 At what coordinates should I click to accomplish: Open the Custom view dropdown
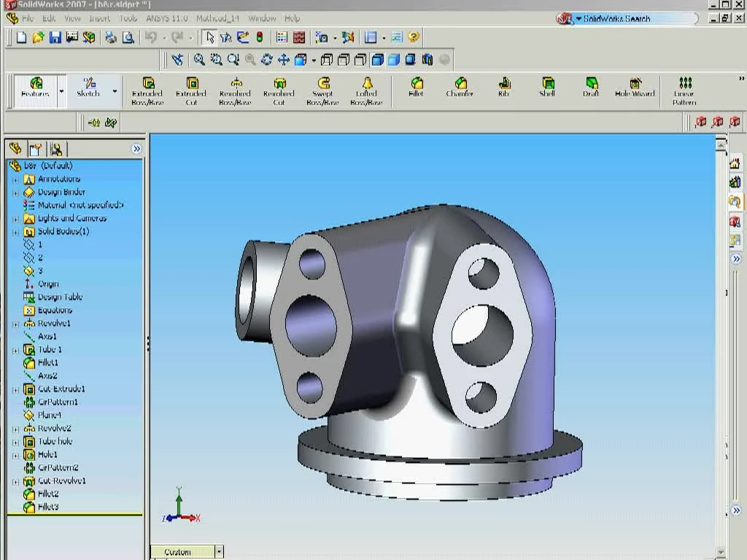219,552
